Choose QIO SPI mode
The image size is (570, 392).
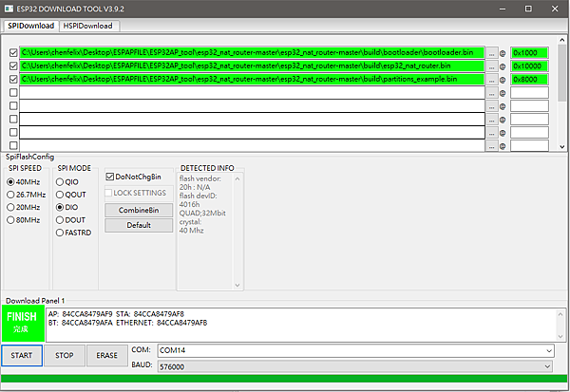tap(67, 181)
